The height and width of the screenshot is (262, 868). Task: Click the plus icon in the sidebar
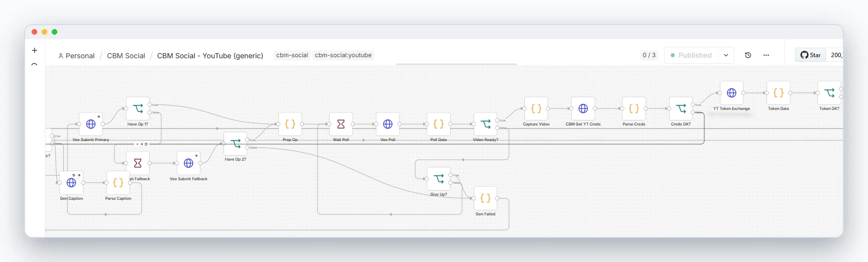(x=35, y=50)
